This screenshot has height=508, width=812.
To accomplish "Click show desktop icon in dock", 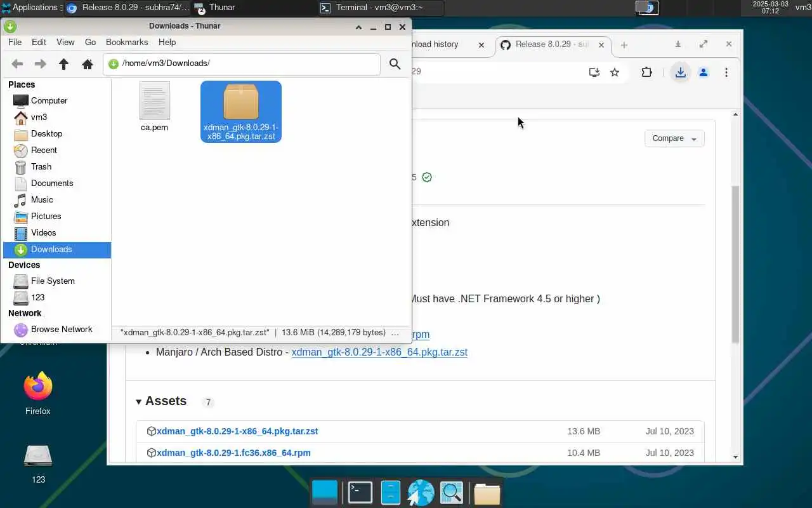I will tap(325, 493).
